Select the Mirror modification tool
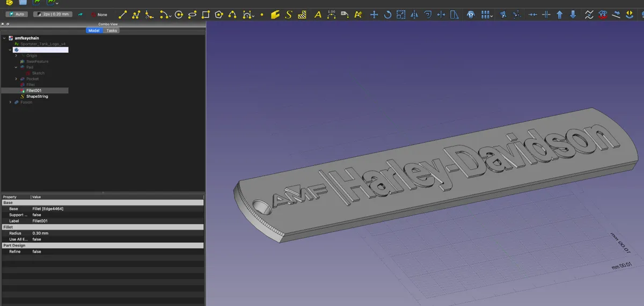 pos(414,15)
